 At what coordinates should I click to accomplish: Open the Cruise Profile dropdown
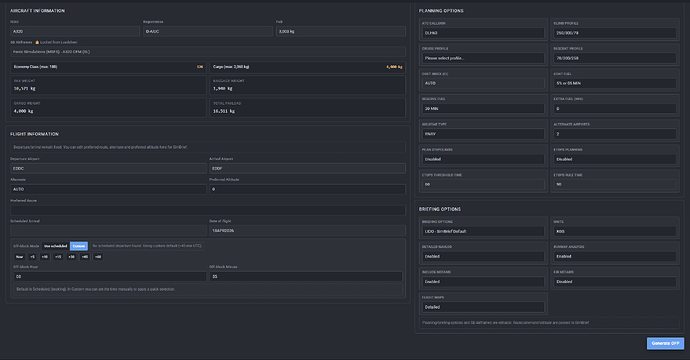tap(483, 58)
